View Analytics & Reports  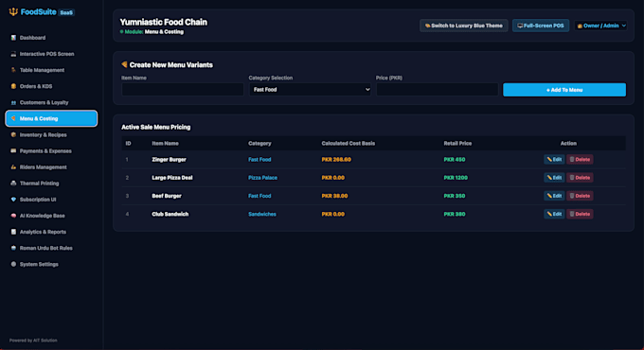click(51, 232)
